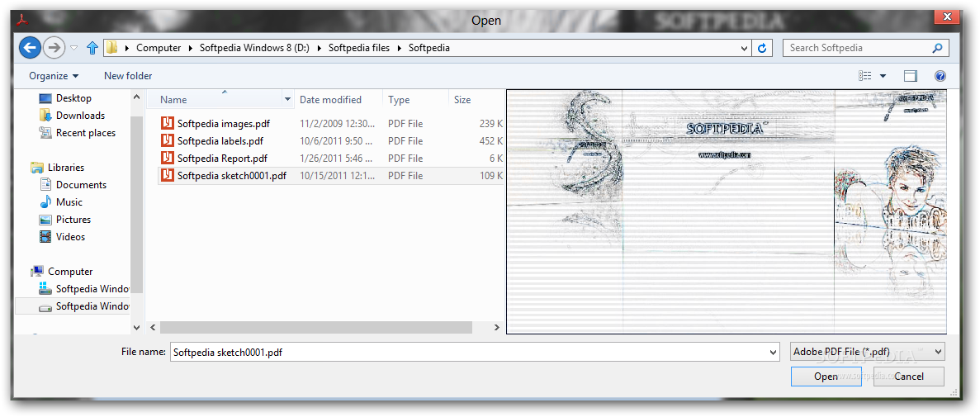Click the folder icon in address bar
The image size is (980, 417).
click(111, 48)
